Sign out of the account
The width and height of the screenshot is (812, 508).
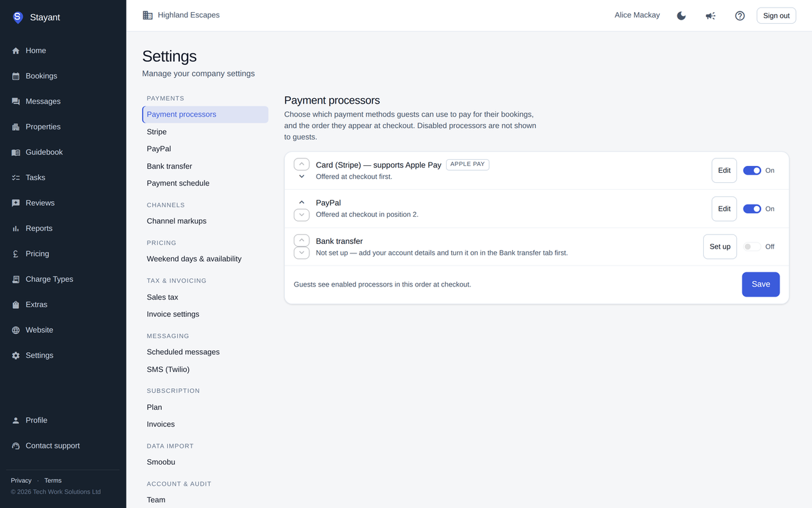[776, 16]
